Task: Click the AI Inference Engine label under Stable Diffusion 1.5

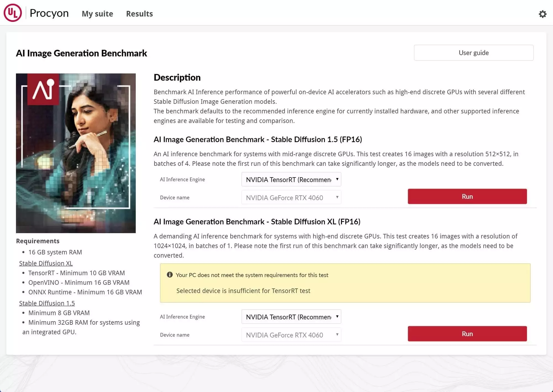Action: click(182, 179)
